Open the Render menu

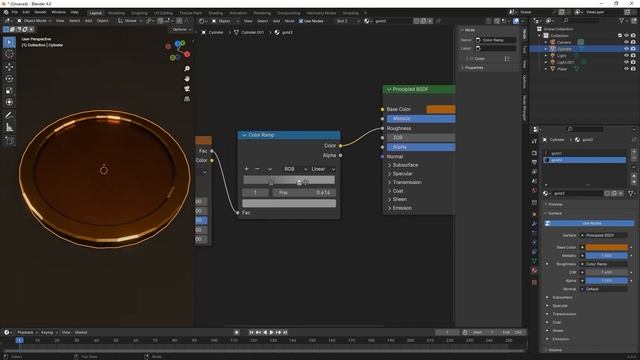tap(40, 12)
